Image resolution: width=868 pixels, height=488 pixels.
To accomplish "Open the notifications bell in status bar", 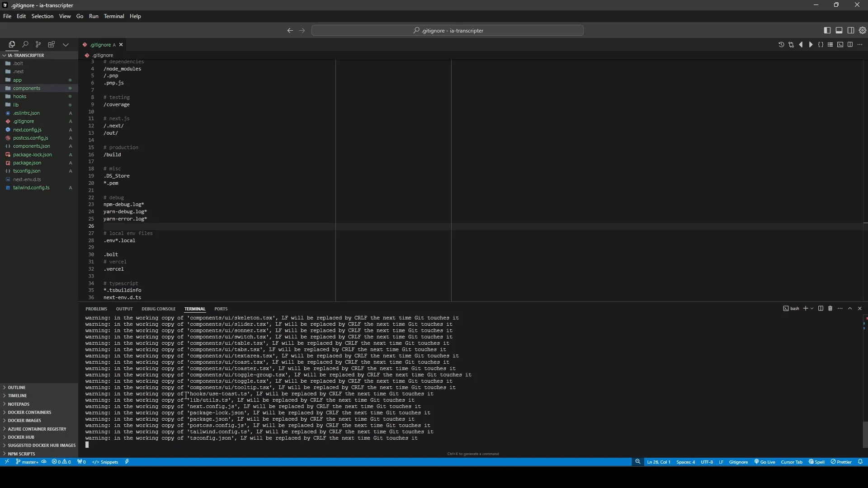I will pyautogui.click(x=860, y=462).
